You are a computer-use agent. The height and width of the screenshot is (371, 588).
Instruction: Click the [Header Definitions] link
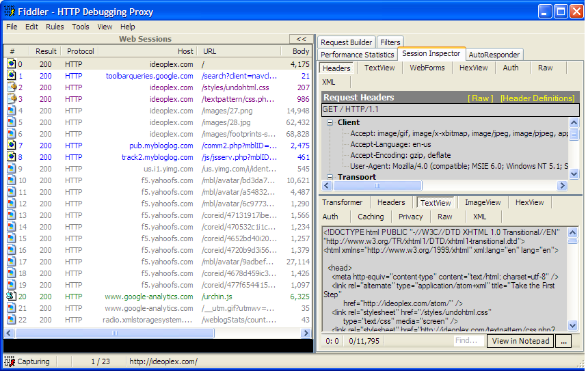(x=537, y=98)
